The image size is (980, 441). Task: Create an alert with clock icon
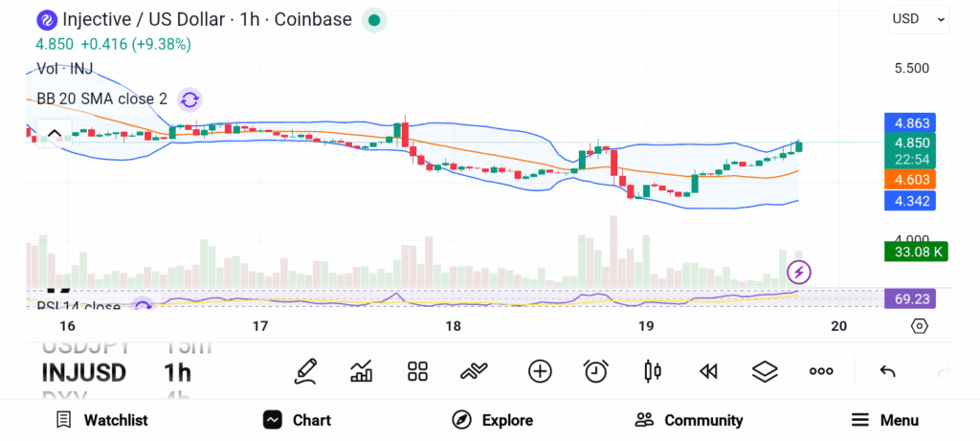(x=596, y=371)
